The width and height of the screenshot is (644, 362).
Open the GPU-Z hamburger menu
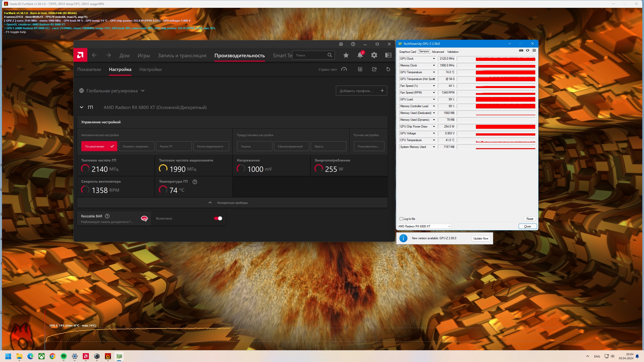[534, 51]
